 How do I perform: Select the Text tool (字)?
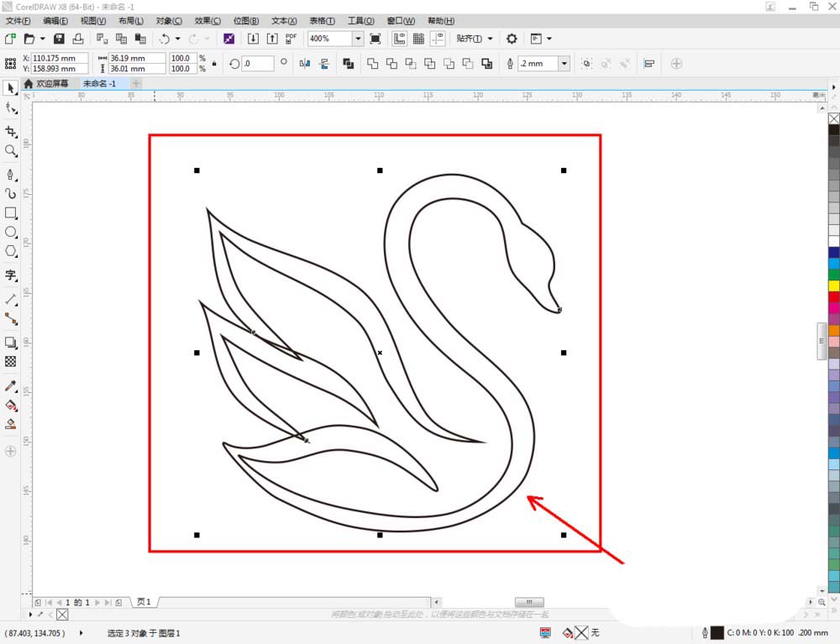[x=11, y=275]
